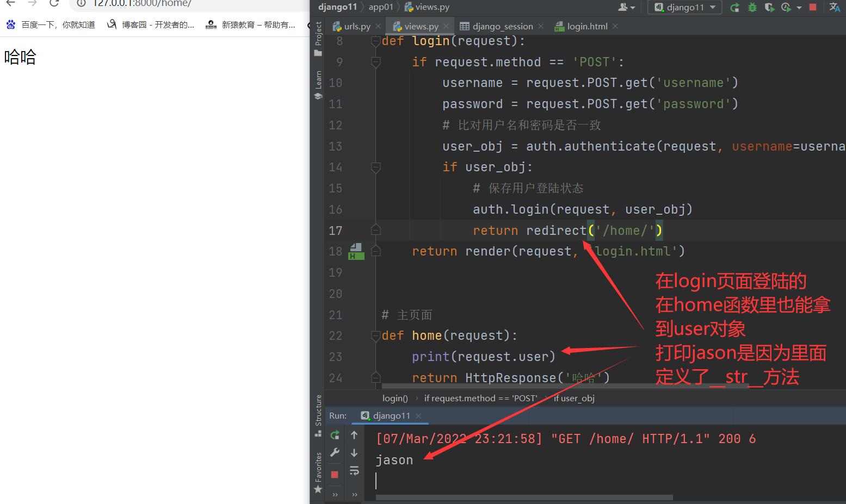This screenshot has height=504, width=846.
Task: Click the down arrow in Run console
Action: (x=354, y=452)
